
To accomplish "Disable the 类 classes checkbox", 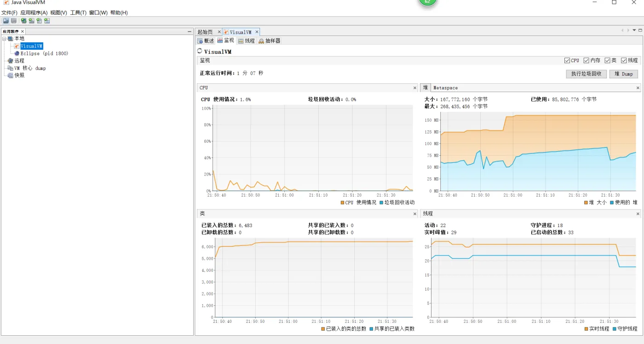I will [x=608, y=60].
